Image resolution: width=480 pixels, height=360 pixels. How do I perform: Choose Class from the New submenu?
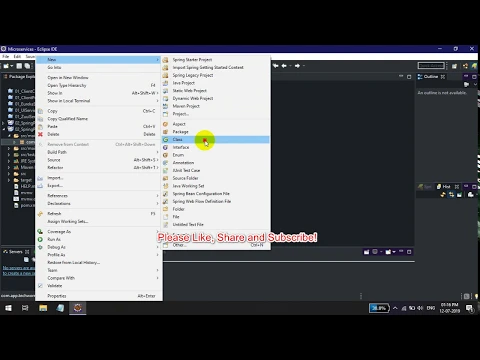pos(215,140)
